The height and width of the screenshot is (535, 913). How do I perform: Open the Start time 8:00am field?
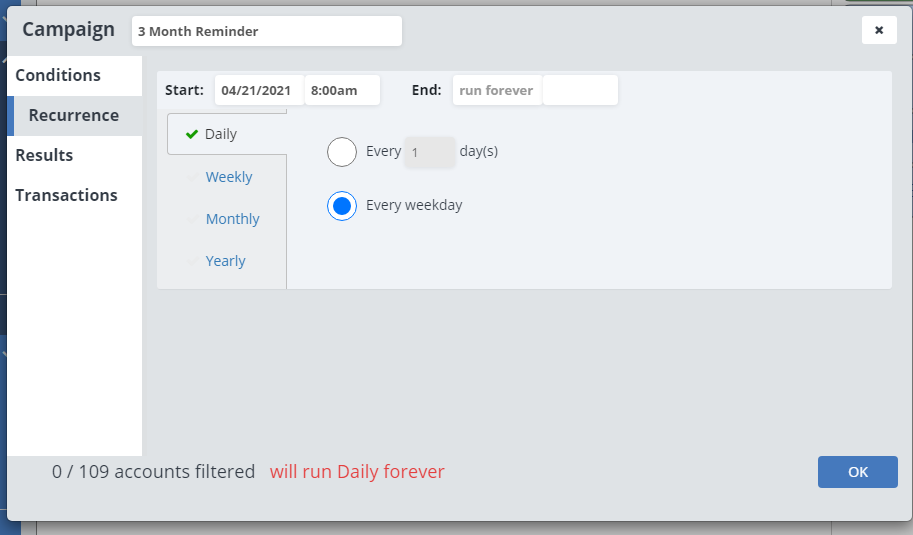coord(342,90)
